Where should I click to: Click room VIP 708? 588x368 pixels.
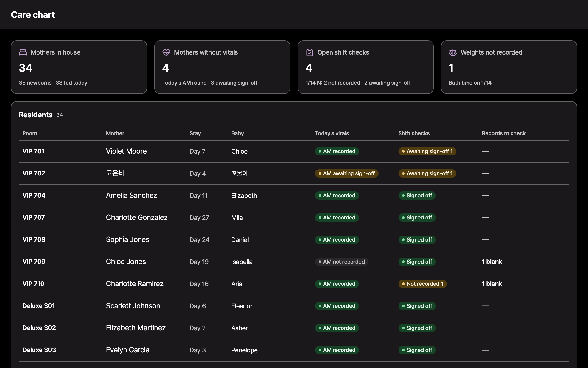tap(34, 239)
